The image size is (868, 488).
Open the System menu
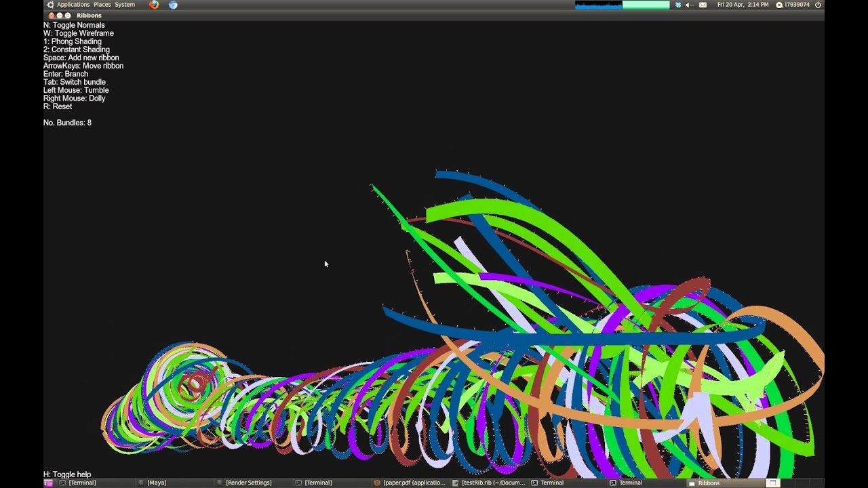point(125,5)
